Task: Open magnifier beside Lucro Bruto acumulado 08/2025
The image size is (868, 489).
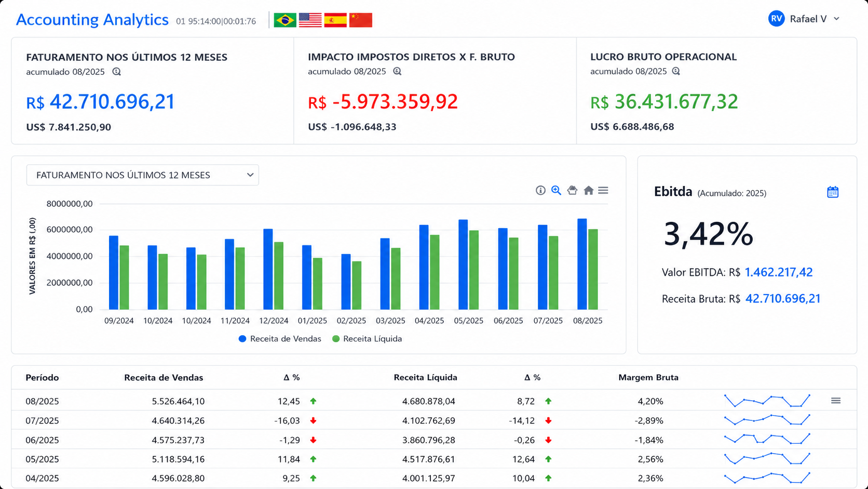Action: point(676,71)
